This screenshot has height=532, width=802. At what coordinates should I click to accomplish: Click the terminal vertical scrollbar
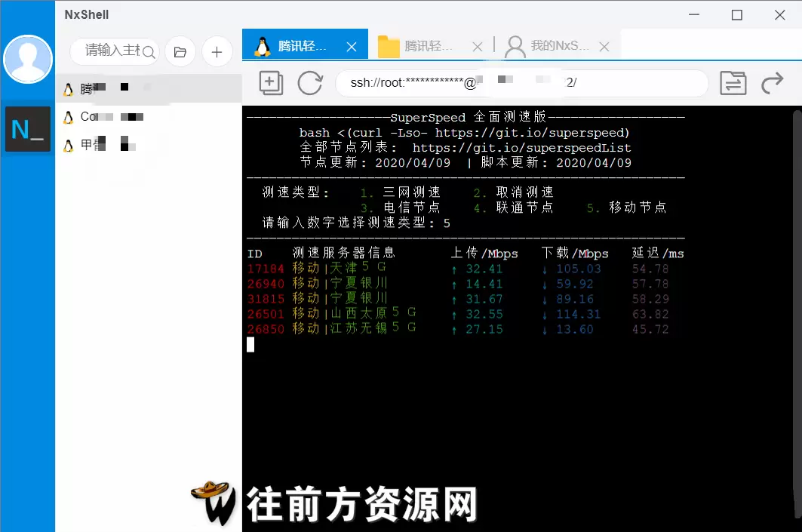tap(797, 312)
